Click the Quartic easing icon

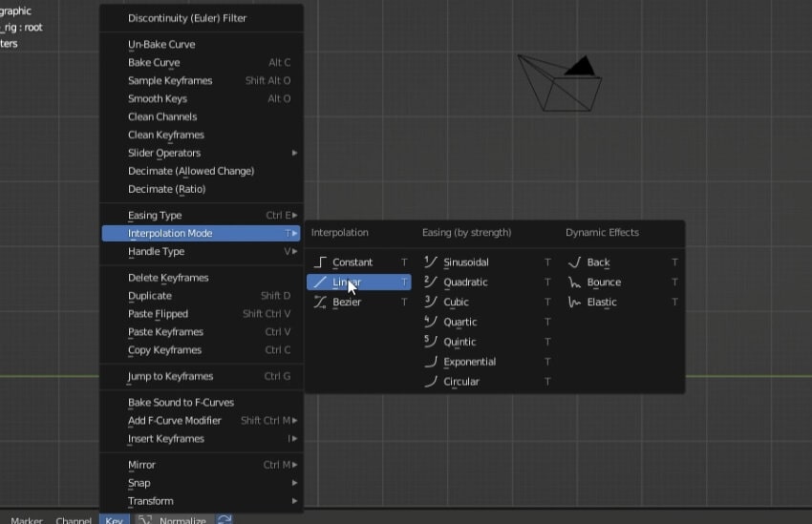430,322
